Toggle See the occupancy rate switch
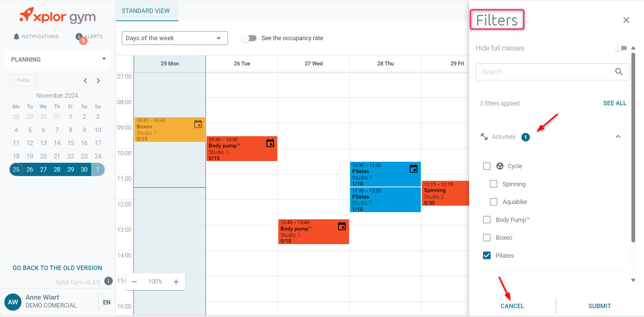The width and height of the screenshot is (644, 317). [x=249, y=38]
